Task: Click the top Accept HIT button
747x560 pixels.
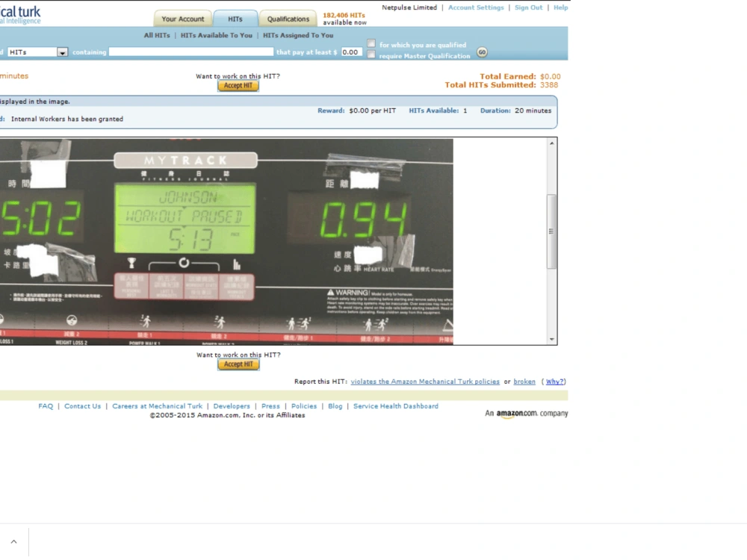Action: click(238, 86)
